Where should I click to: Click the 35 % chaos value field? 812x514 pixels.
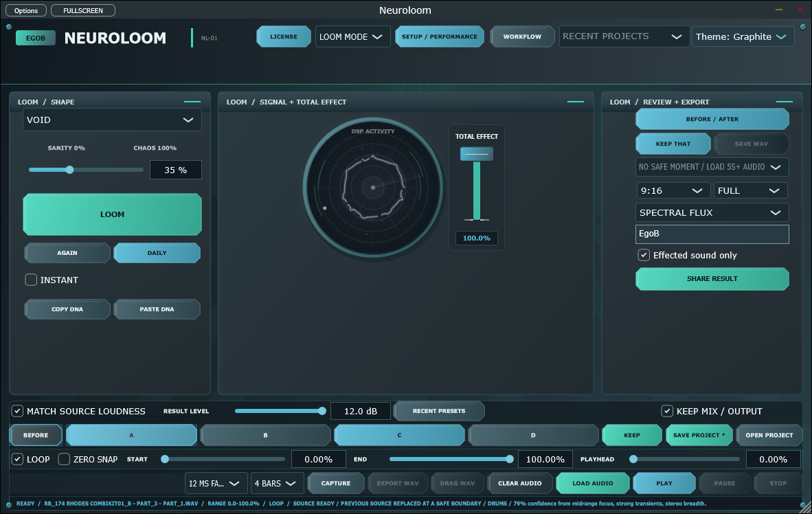click(x=176, y=170)
